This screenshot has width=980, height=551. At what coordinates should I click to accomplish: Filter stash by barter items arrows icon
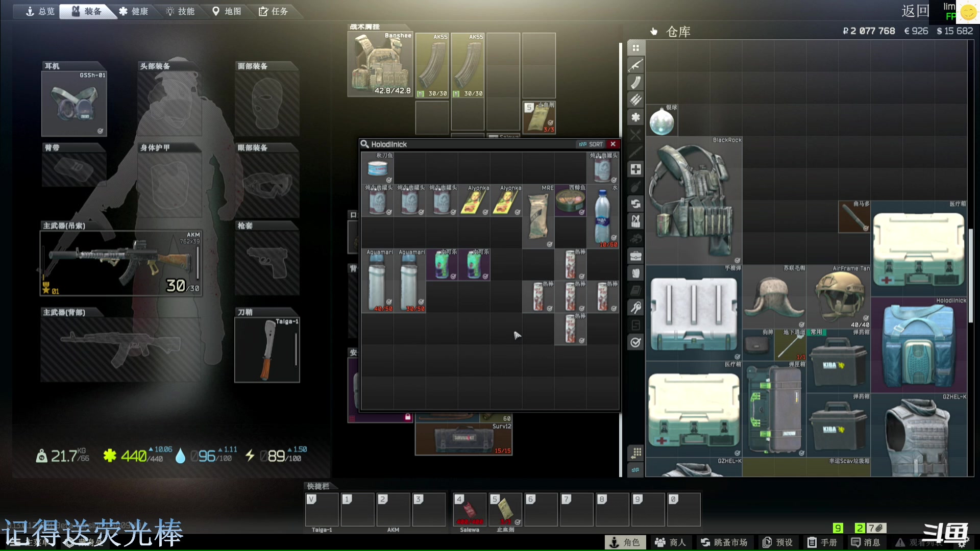tap(635, 204)
